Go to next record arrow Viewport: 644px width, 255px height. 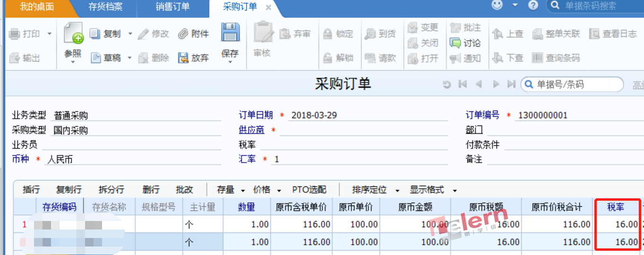click(x=496, y=85)
